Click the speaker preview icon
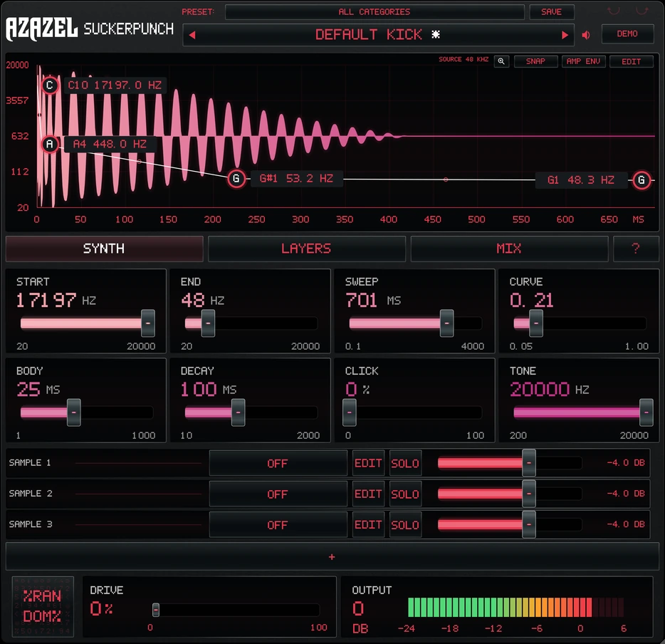The image size is (665, 644). [x=586, y=35]
